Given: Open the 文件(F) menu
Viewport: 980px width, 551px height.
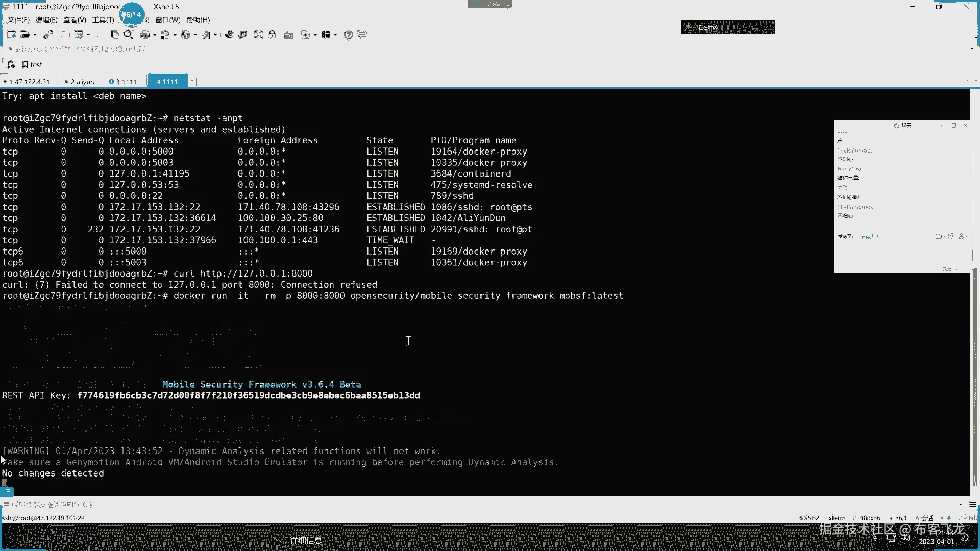Looking at the screenshot, I should (18, 20).
